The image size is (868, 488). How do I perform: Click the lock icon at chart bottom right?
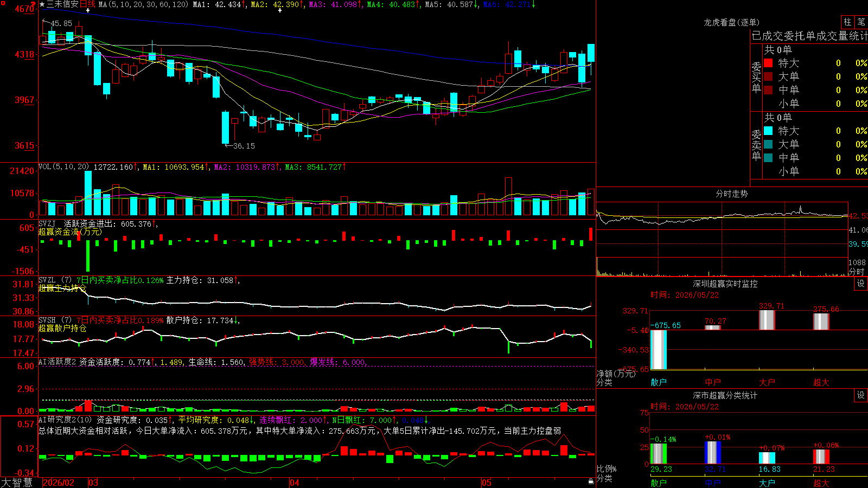coord(591,481)
